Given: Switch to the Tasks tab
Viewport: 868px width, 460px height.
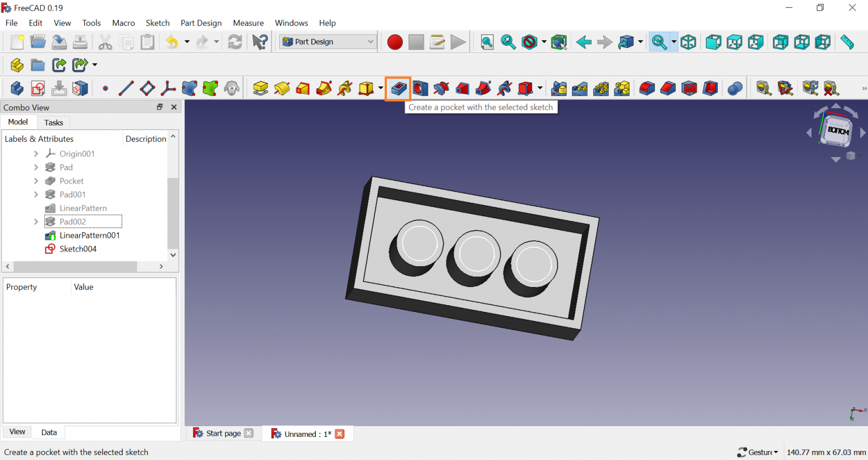Looking at the screenshot, I should pyautogui.click(x=54, y=123).
